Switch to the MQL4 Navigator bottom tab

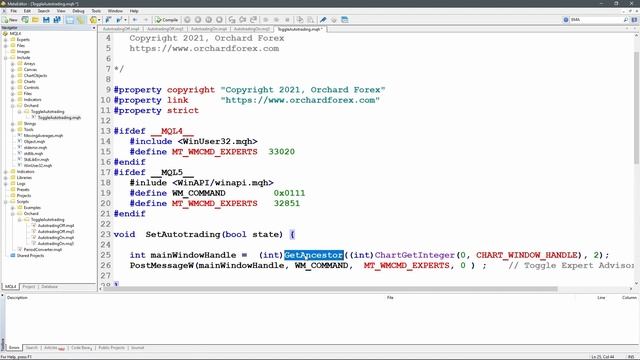(x=11, y=287)
